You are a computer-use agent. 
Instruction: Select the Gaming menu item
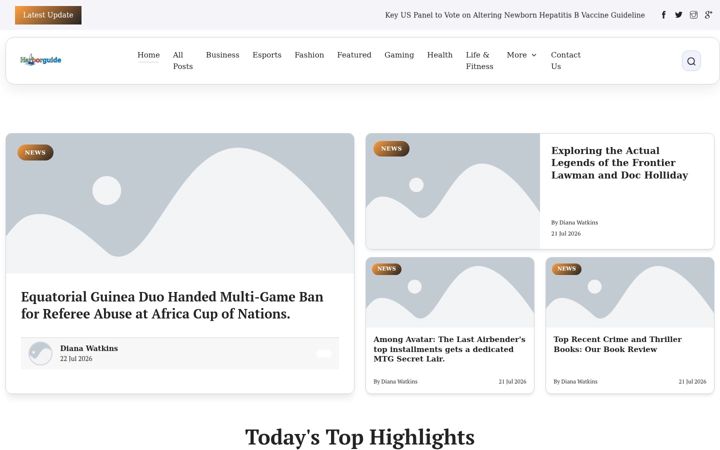click(399, 55)
